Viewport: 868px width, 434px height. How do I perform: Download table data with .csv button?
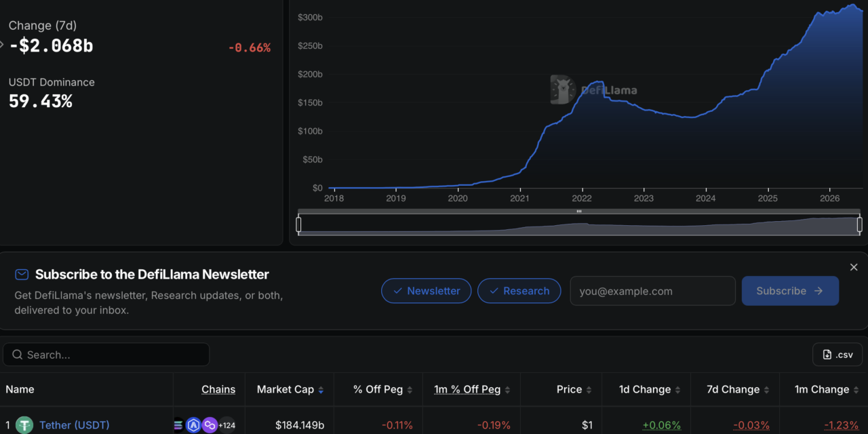(837, 355)
